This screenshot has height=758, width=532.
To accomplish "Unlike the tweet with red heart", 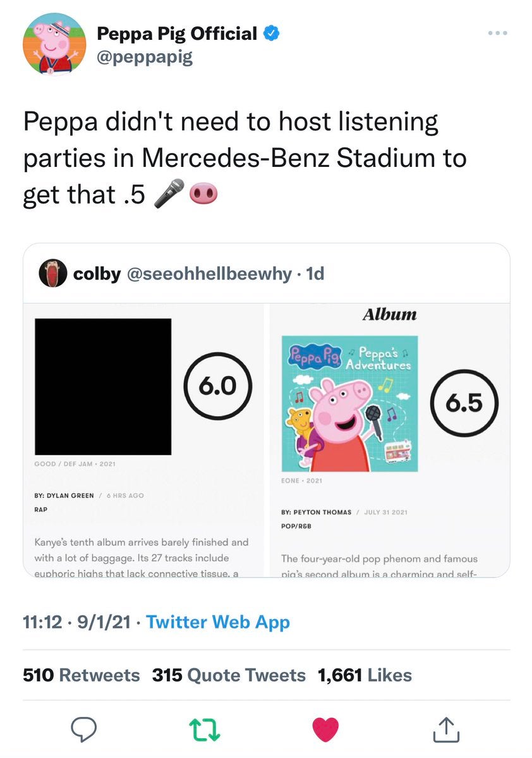I will [x=326, y=729].
